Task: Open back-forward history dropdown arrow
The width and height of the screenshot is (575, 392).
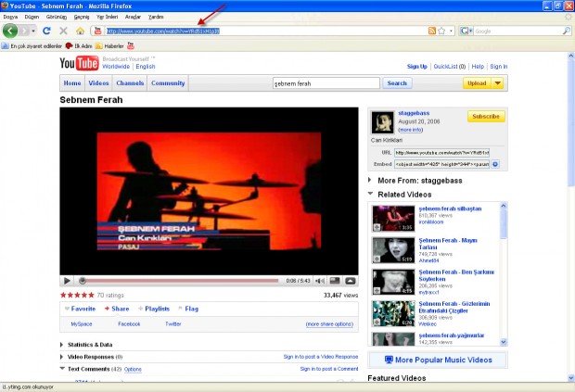Action: (33, 32)
